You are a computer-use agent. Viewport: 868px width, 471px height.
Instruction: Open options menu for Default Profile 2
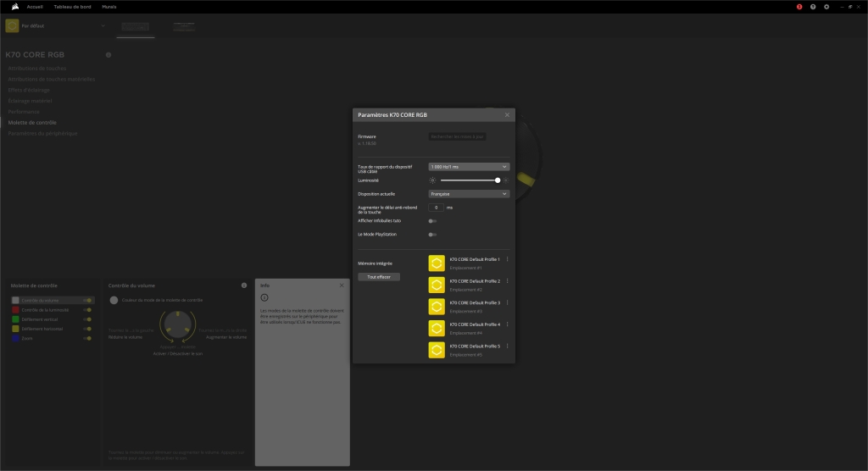coord(507,280)
